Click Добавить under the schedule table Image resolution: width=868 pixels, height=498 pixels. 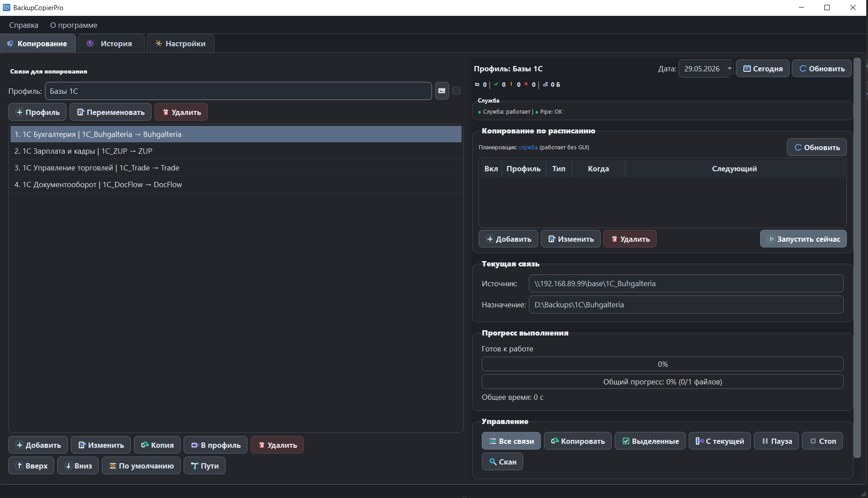point(508,239)
